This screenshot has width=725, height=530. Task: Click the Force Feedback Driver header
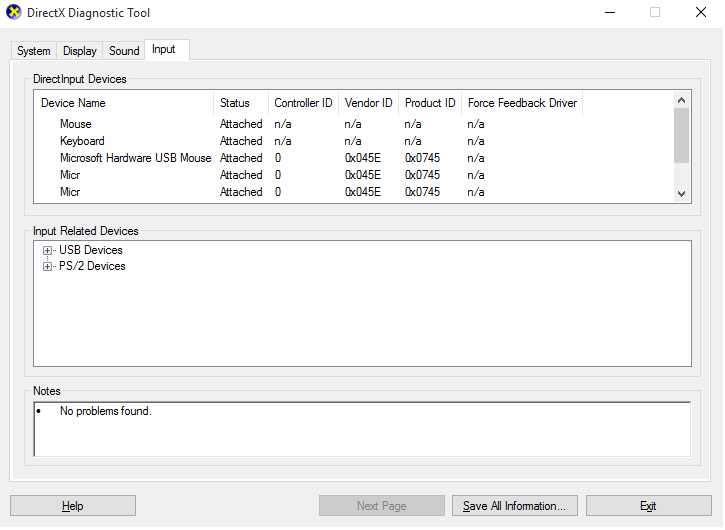tap(522, 103)
